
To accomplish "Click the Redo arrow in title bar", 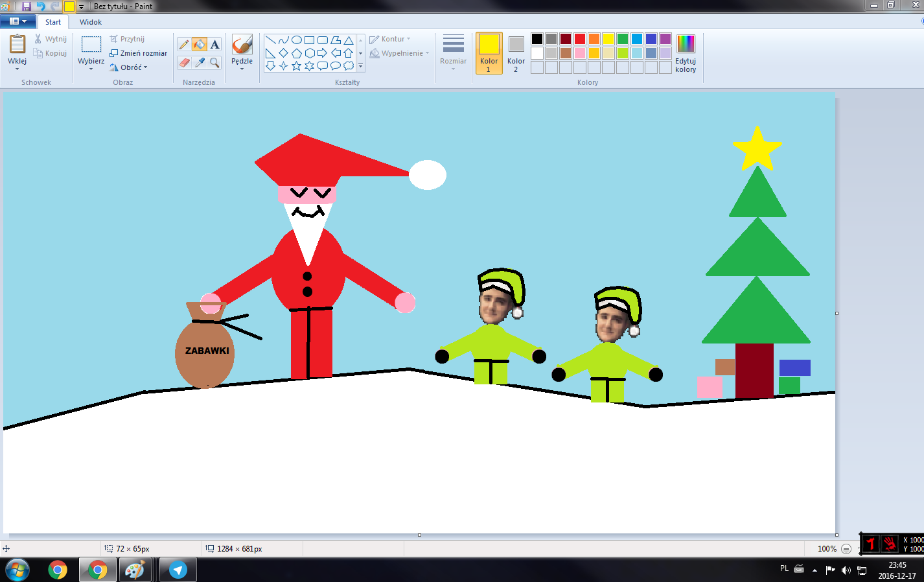I will (55, 6).
